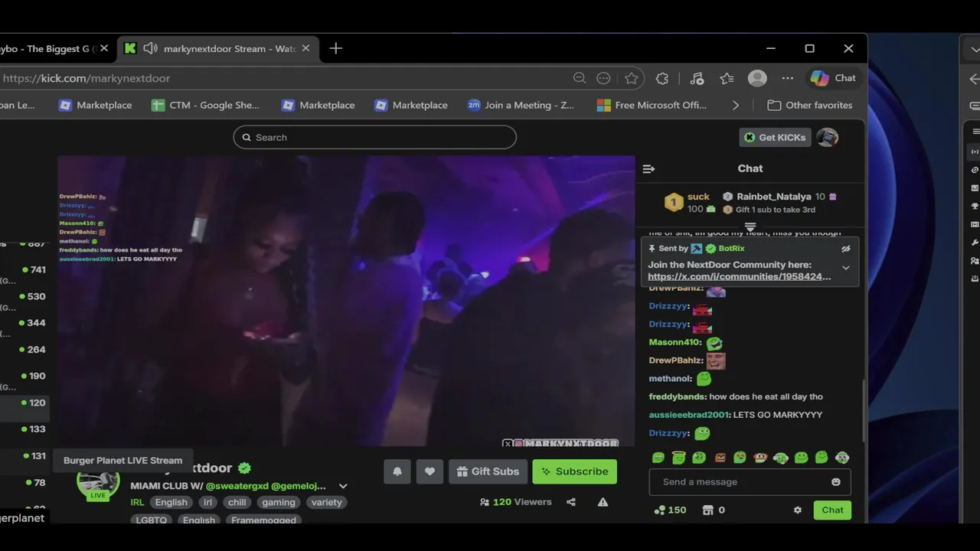Select the lowercase irl tag

(x=207, y=502)
